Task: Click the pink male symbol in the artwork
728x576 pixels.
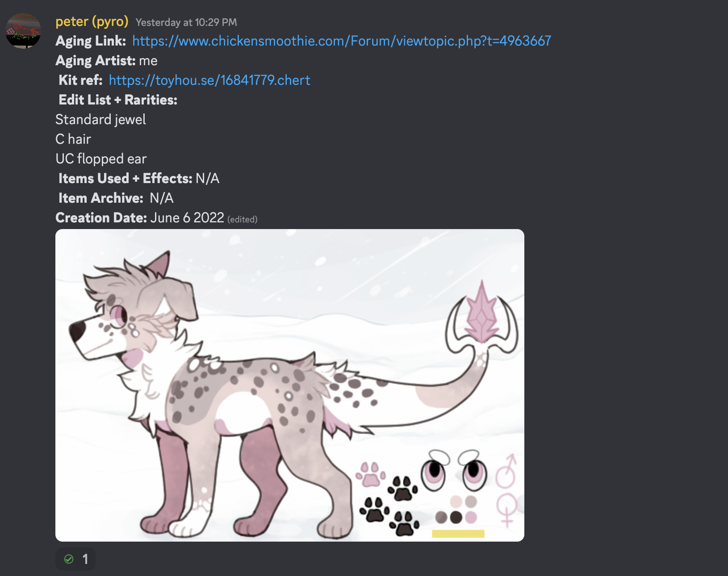Action: [x=506, y=471]
